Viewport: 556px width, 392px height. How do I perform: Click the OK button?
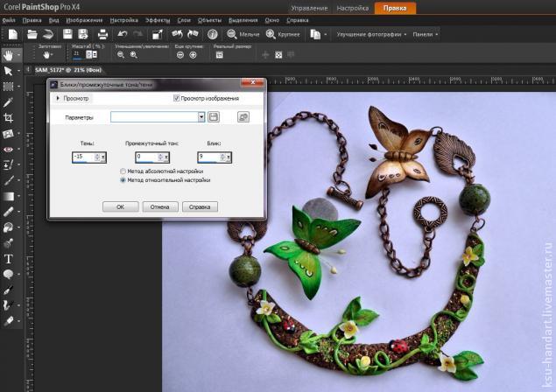(x=121, y=206)
